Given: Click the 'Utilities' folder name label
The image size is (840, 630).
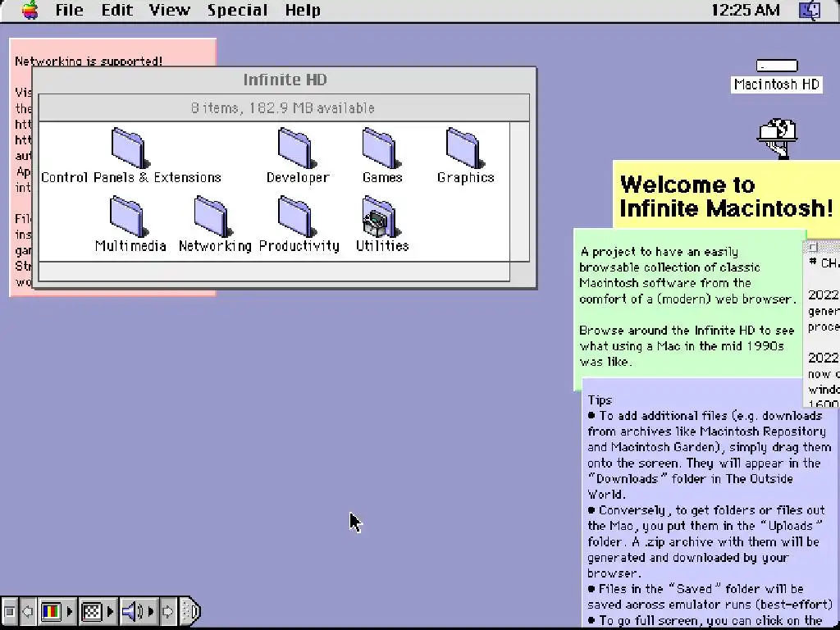Looking at the screenshot, I should pyautogui.click(x=382, y=245).
